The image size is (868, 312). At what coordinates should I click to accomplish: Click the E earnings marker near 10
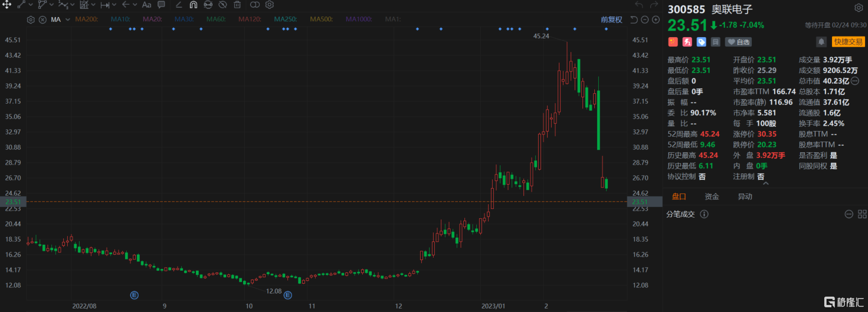[288, 294]
